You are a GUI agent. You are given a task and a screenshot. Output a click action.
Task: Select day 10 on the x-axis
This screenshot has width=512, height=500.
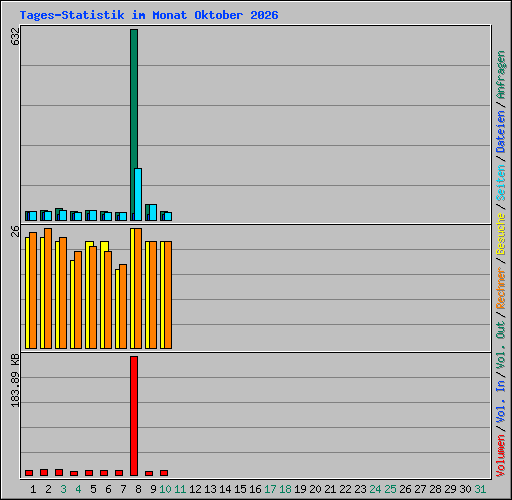coord(165,489)
